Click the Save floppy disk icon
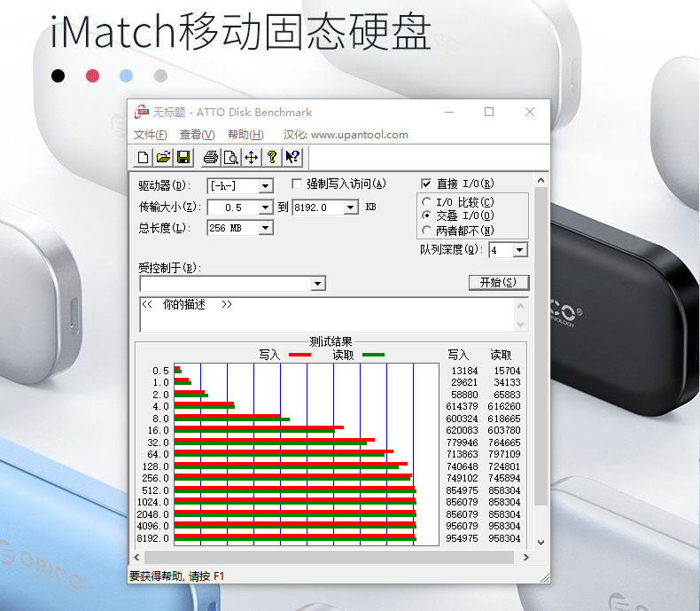Screen dimensions: 700x611 183,157
